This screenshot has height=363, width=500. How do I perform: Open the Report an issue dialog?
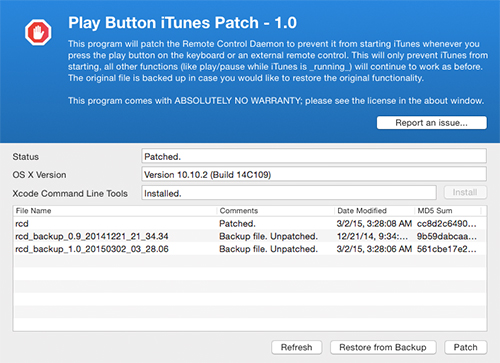432,123
